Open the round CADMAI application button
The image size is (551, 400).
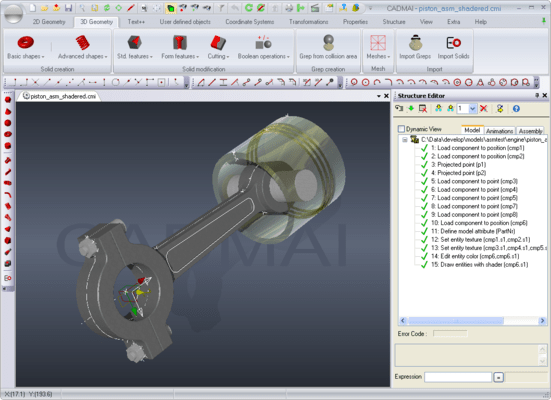click(x=13, y=13)
